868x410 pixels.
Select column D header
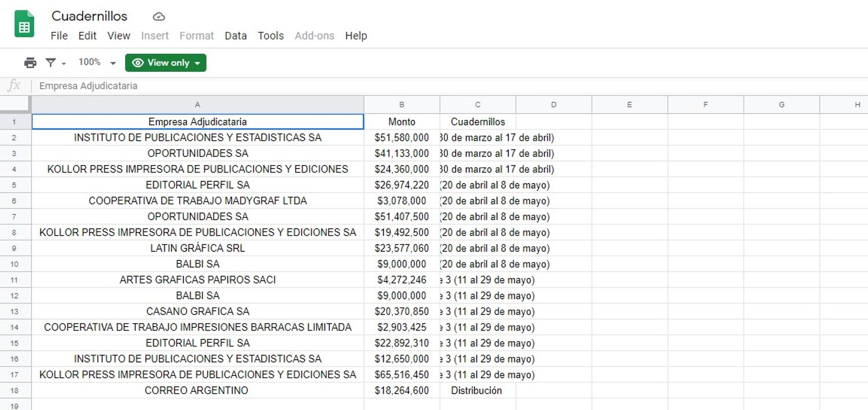coord(554,105)
